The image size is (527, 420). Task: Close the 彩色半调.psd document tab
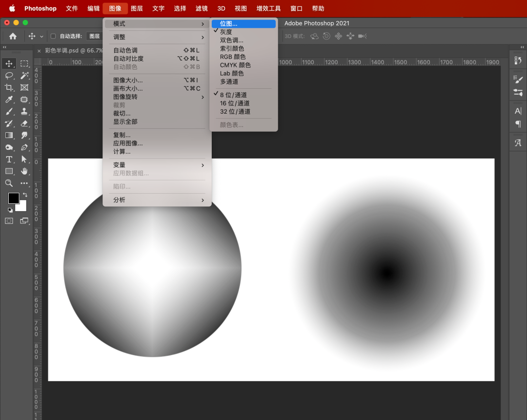(x=39, y=51)
